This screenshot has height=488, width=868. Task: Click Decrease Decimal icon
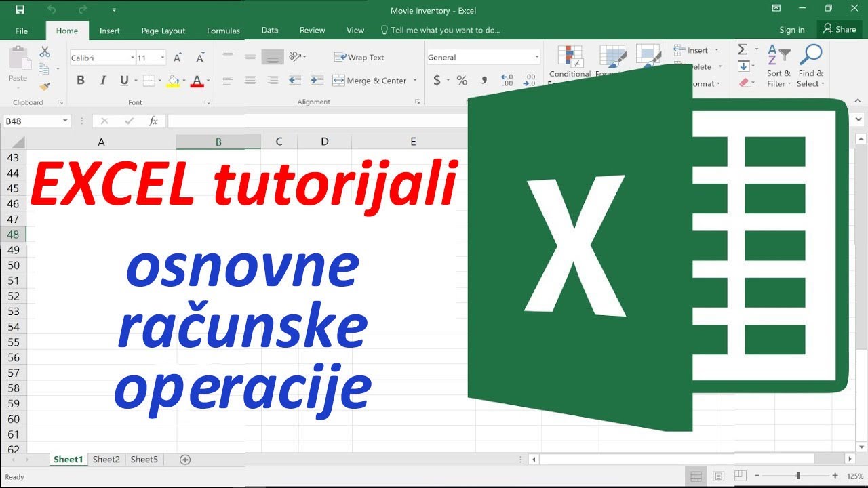[x=530, y=80]
